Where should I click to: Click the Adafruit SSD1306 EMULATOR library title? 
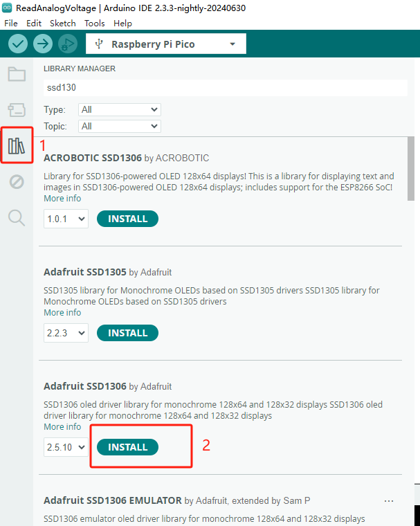[113, 500]
